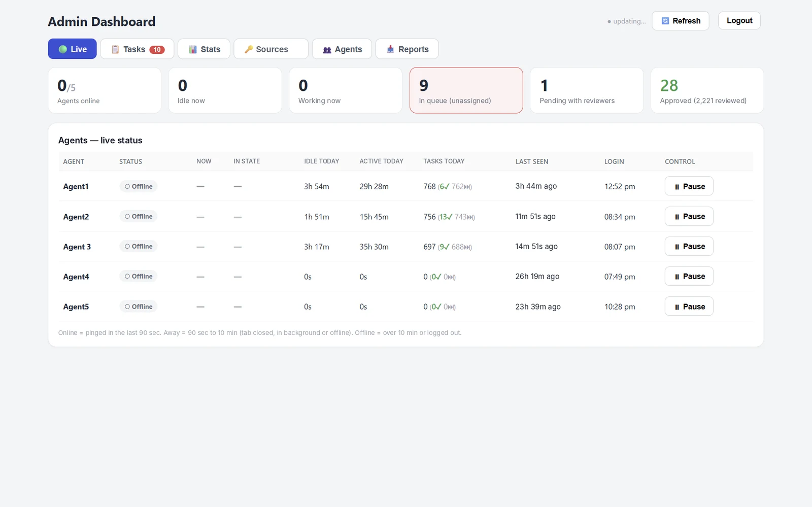Viewport: 812px width, 507px height.
Task: Click the inbox icon on Reports tab
Action: pos(390,49)
